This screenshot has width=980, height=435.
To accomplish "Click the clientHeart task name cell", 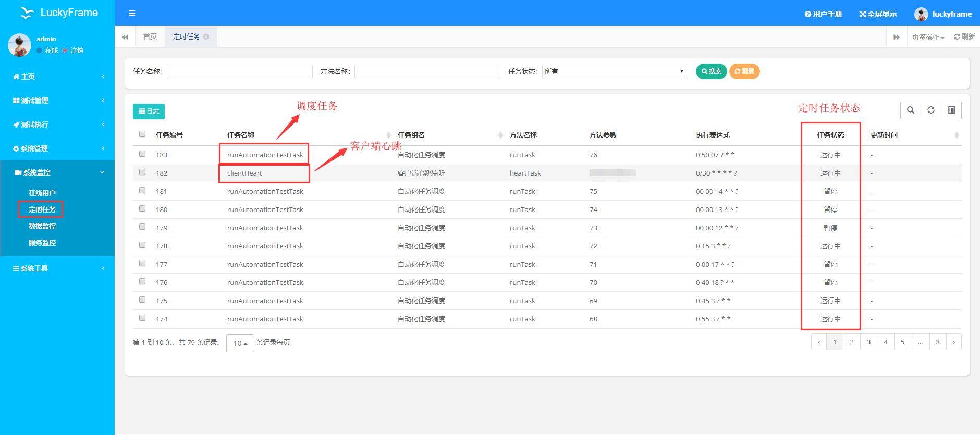I will click(244, 173).
